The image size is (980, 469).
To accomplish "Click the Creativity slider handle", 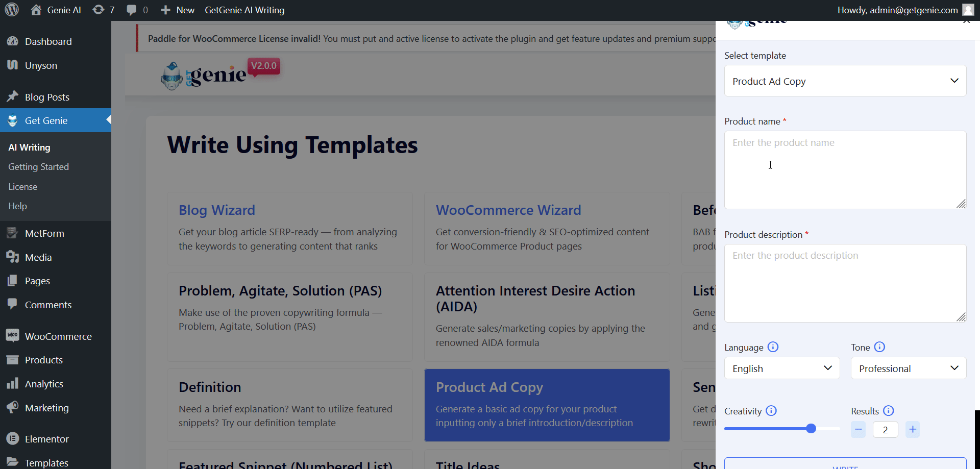I will pyautogui.click(x=811, y=429).
